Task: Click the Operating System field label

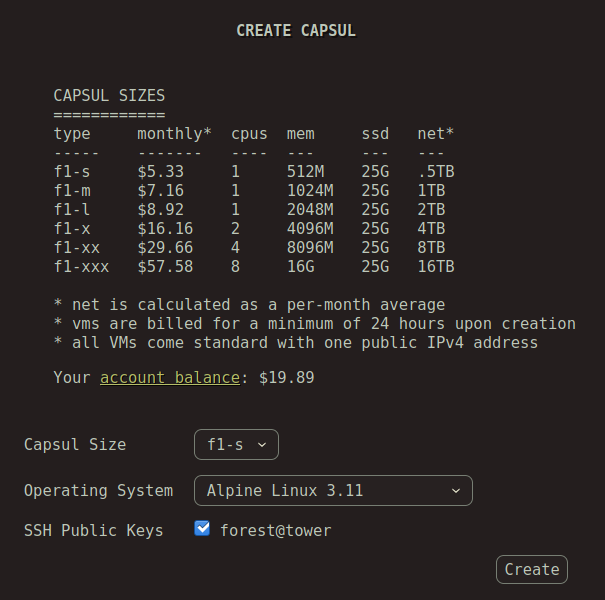Action: (x=98, y=490)
